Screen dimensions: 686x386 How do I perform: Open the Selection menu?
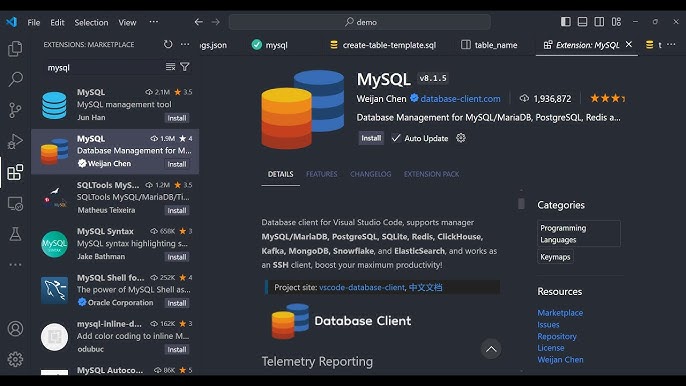91,22
